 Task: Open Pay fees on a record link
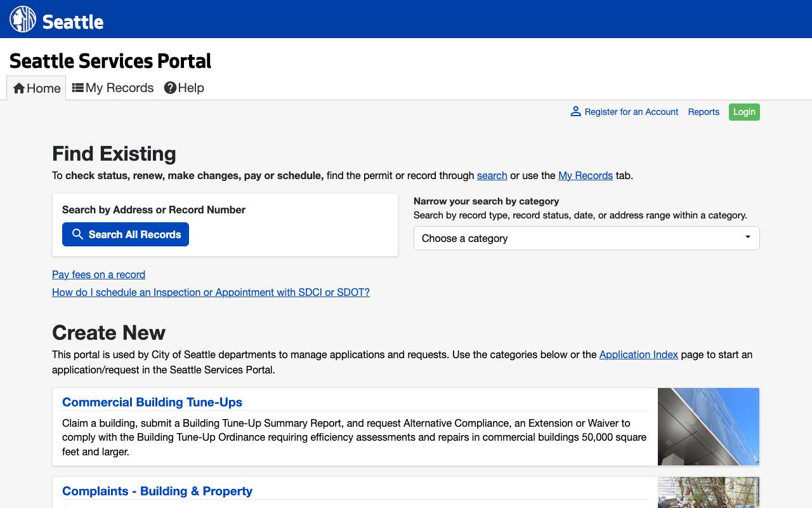pyautogui.click(x=98, y=274)
